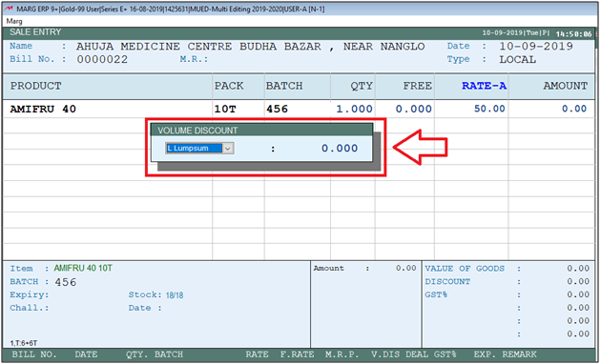The height and width of the screenshot is (364, 601).
Task: Click the RATE-A column header
Action: (x=484, y=86)
